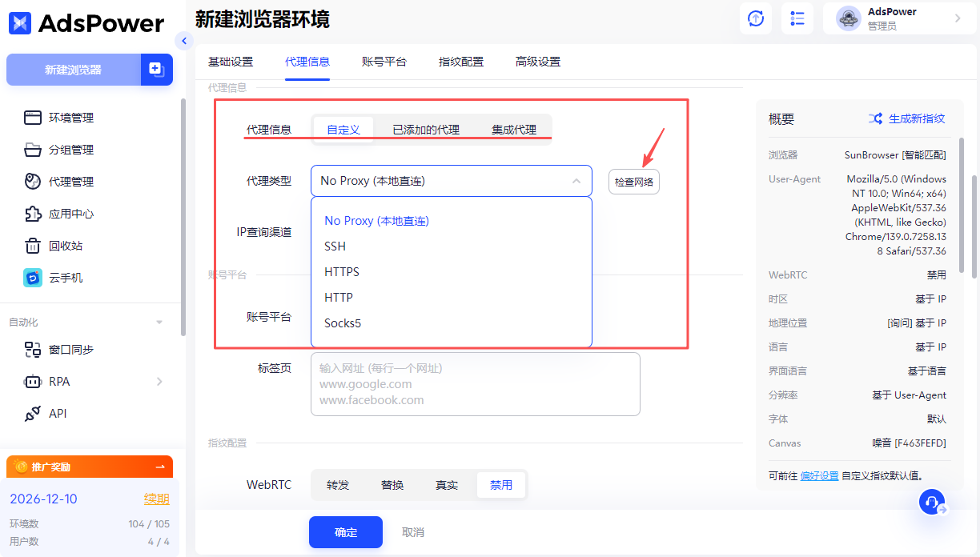Open the 偏好设置 link
Viewport: 980px width, 557px height.
click(819, 475)
